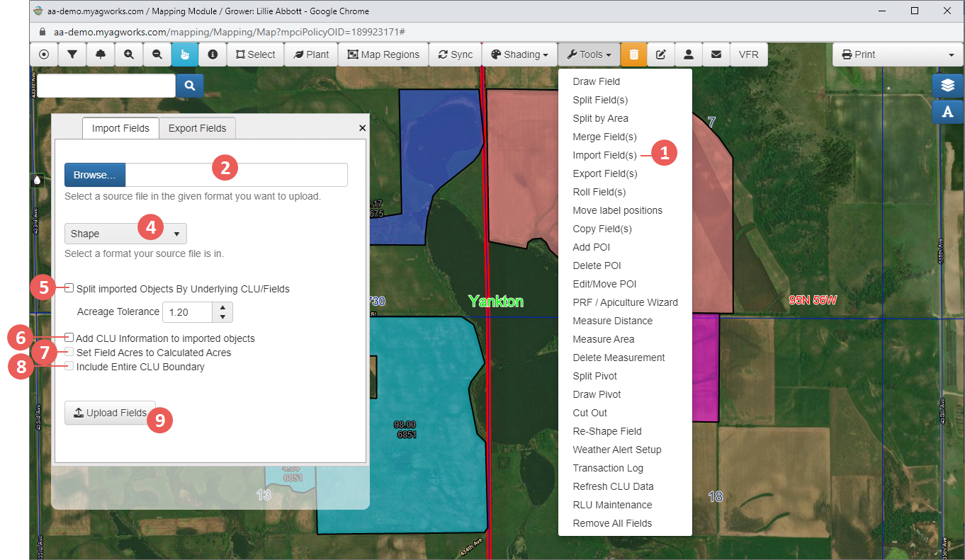Click the Browse... file button

click(95, 175)
